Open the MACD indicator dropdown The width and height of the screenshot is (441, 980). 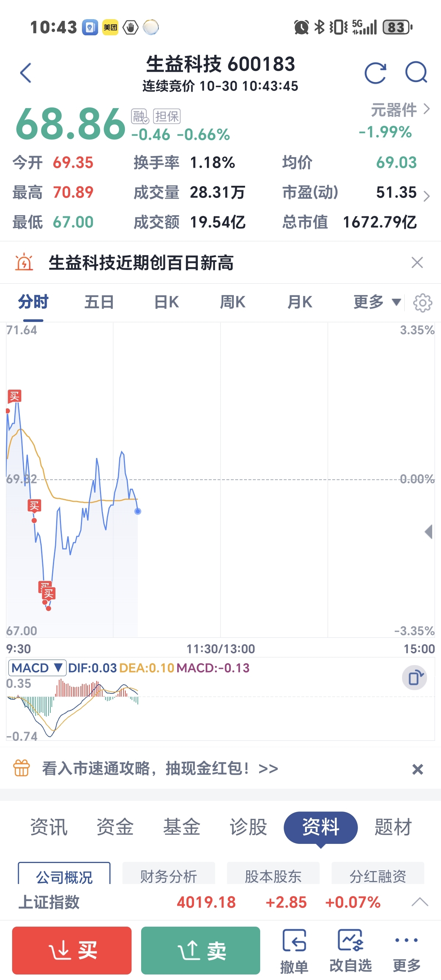37,668
